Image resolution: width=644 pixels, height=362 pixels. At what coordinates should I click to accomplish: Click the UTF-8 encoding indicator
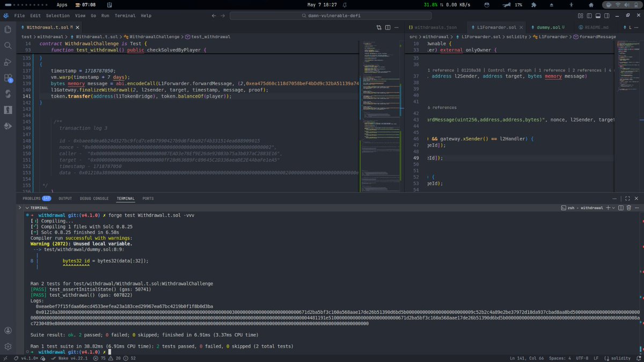(x=583, y=358)
